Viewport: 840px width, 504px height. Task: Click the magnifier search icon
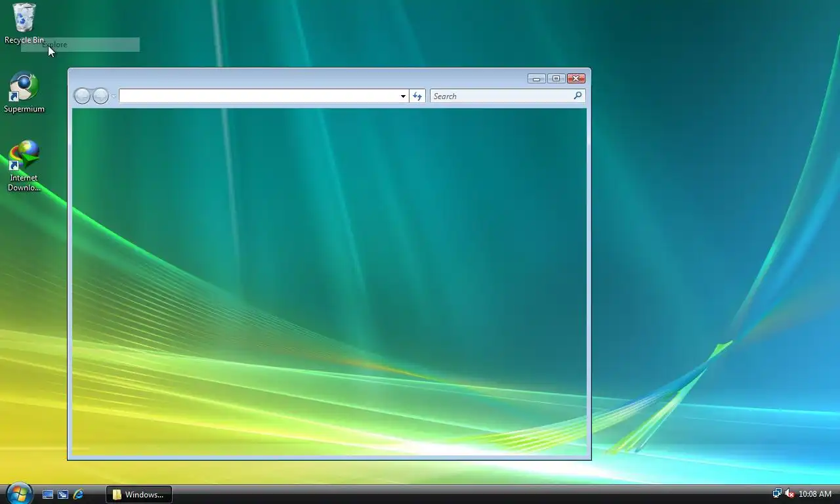pos(577,96)
